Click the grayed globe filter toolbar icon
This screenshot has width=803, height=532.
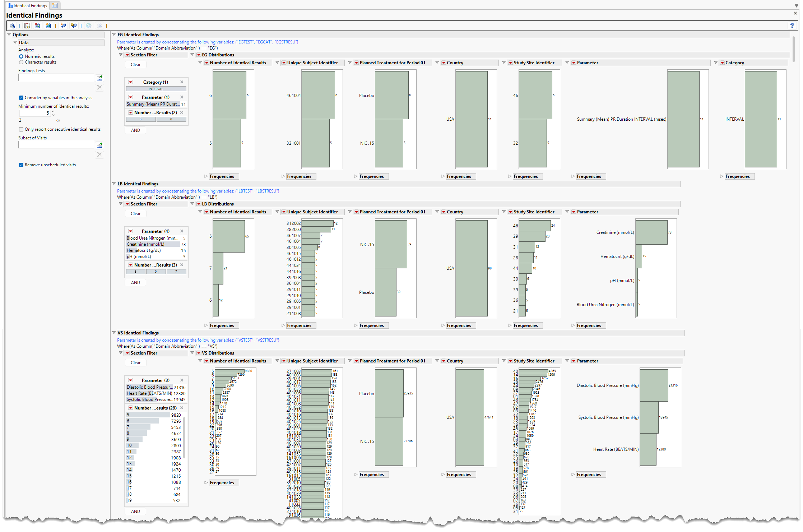pyautogui.click(x=89, y=26)
